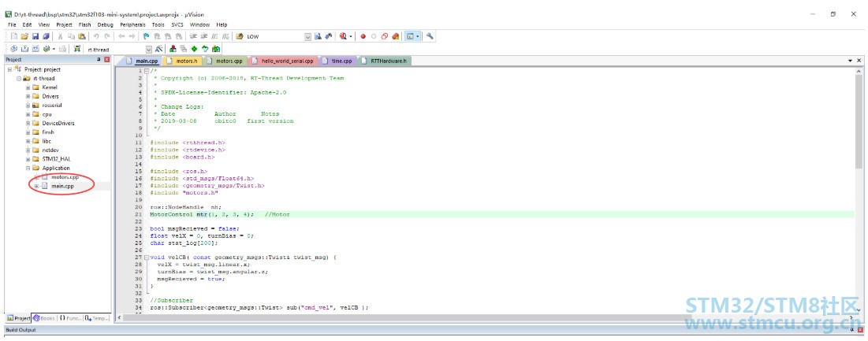The image size is (868, 341).
Task: Close the Project panel
Action: [107, 59]
